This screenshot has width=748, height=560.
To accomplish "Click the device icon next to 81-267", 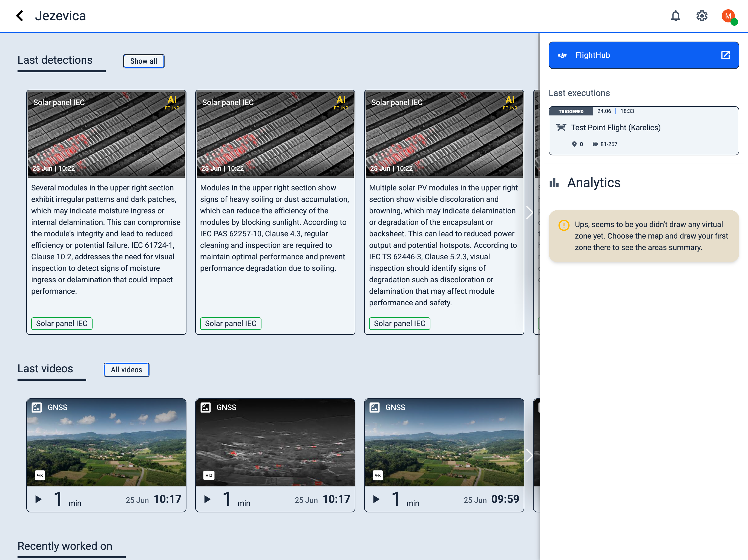I will pyautogui.click(x=595, y=144).
